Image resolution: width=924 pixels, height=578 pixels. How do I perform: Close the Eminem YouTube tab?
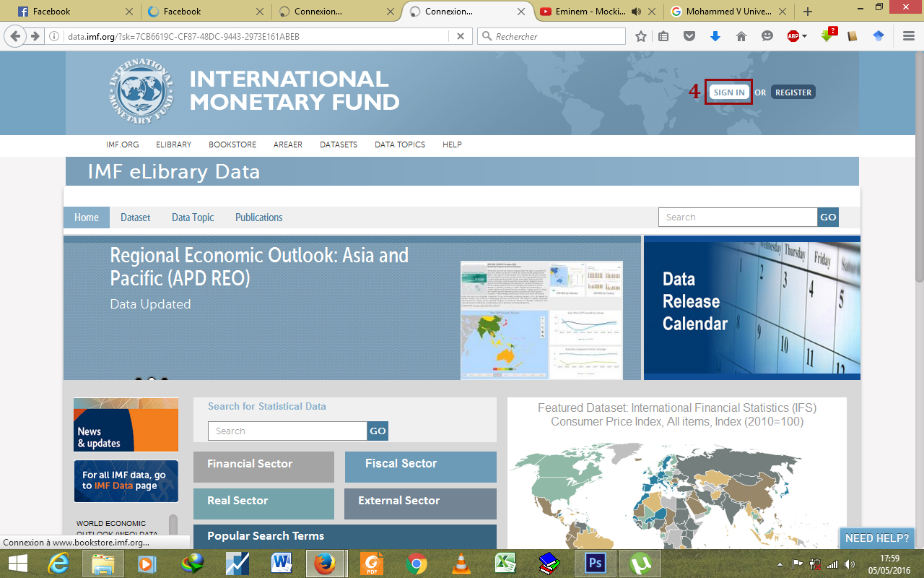pyautogui.click(x=653, y=12)
